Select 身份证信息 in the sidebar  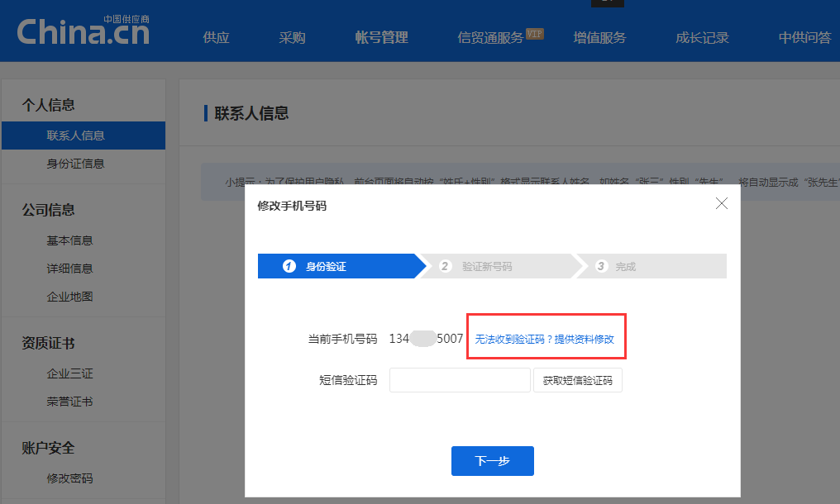pos(75,164)
